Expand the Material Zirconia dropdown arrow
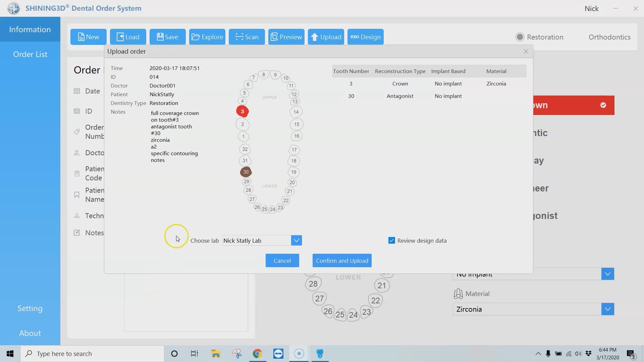Image resolution: width=644 pixels, height=362 pixels. tap(607, 309)
